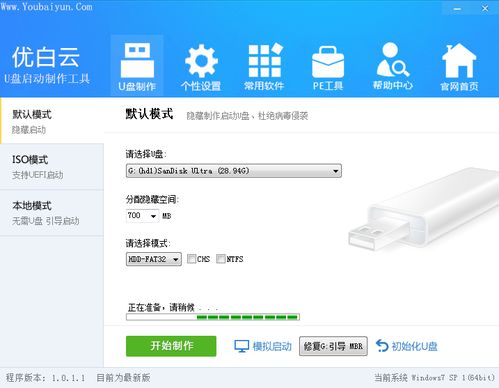Open the 700 MB hidden space dropdown
This screenshot has width=499, height=388.
pyautogui.click(x=142, y=216)
